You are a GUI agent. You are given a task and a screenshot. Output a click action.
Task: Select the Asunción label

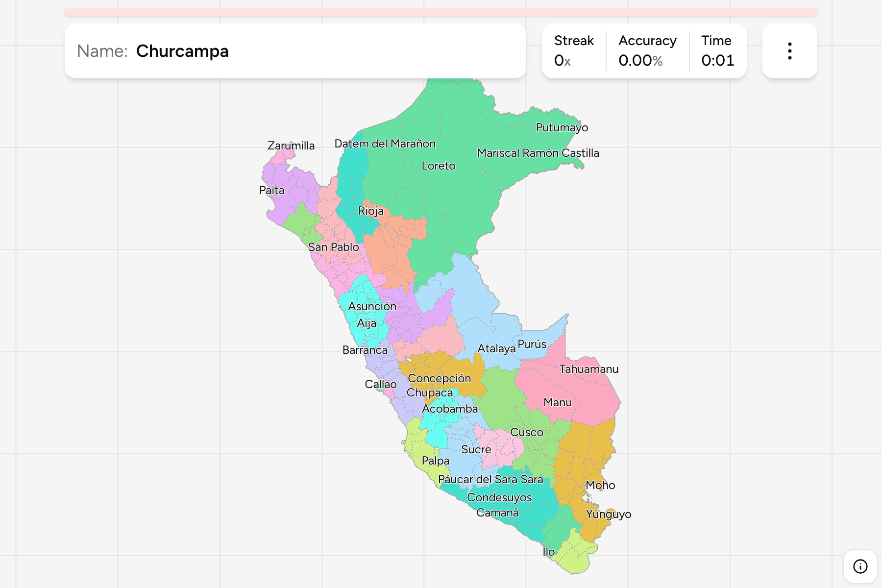[x=372, y=306]
